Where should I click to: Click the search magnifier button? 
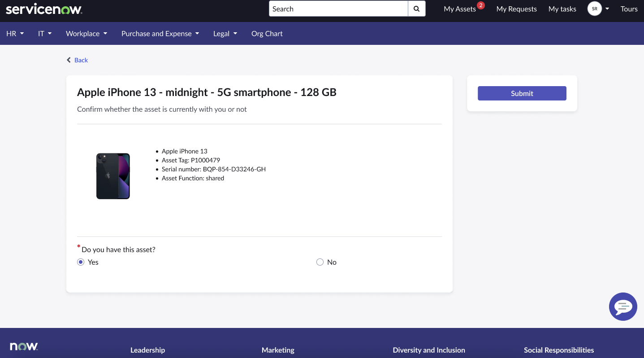(417, 9)
